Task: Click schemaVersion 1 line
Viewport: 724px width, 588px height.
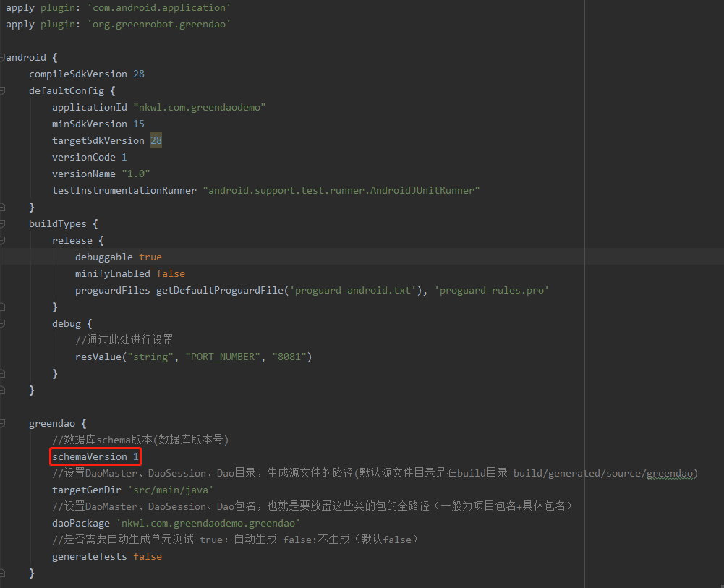Action: click(95, 456)
